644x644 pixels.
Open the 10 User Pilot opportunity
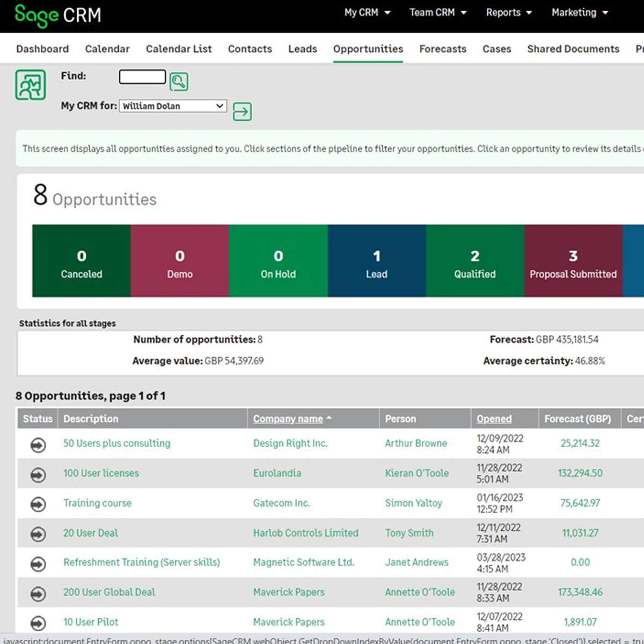[91, 622]
